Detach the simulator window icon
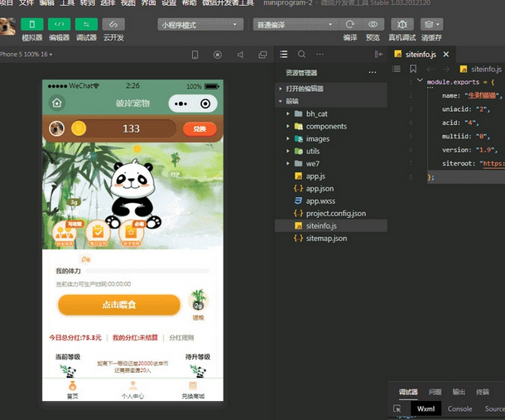Screen dimensions: 505x420 tap(262, 55)
